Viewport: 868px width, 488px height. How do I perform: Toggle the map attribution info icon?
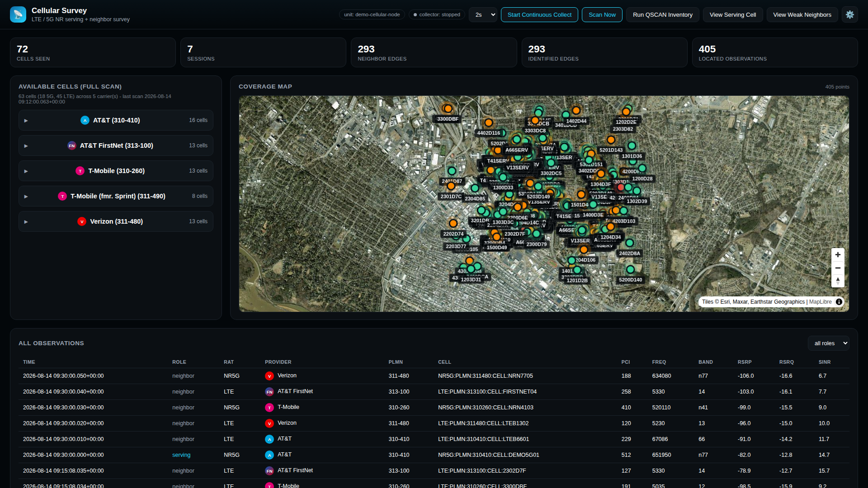click(839, 302)
